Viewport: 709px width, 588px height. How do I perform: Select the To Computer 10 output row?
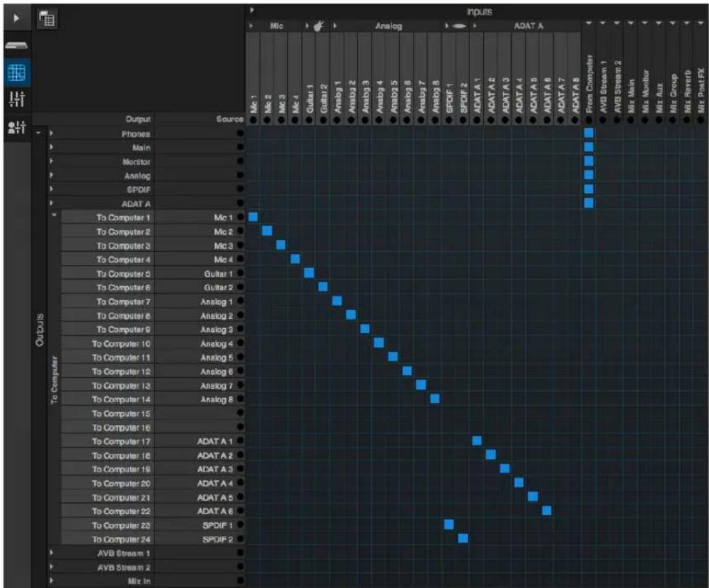click(x=106, y=344)
